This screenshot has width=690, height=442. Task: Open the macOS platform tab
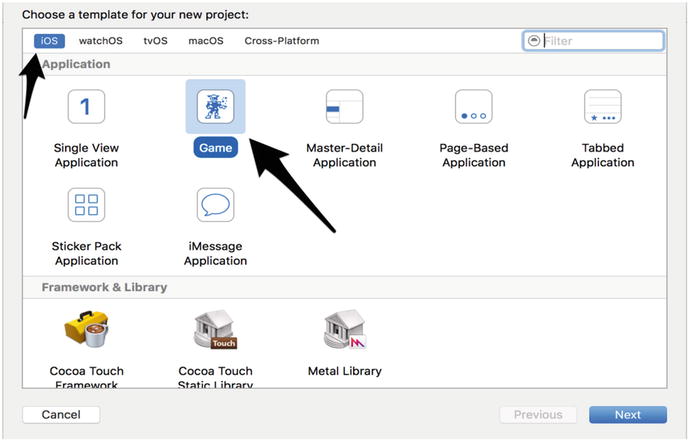pos(206,41)
